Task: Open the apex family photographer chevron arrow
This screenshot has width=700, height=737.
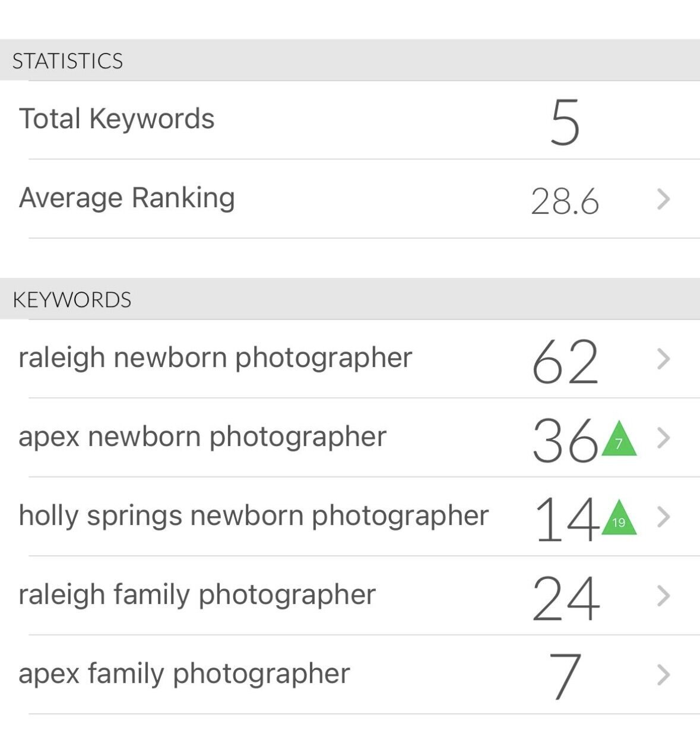Action: pyautogui.click(x=663, y=675)
